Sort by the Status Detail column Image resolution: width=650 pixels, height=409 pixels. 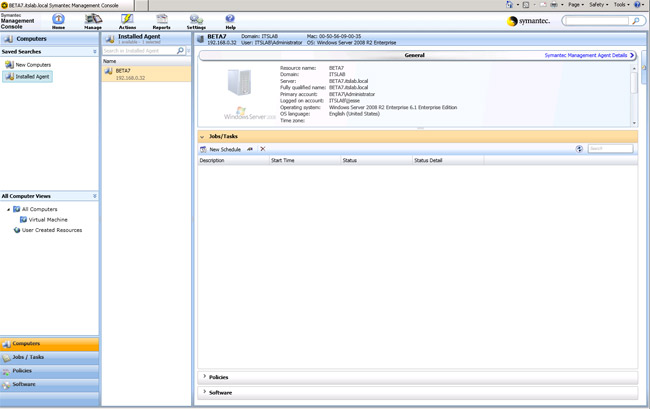[448, 160]
